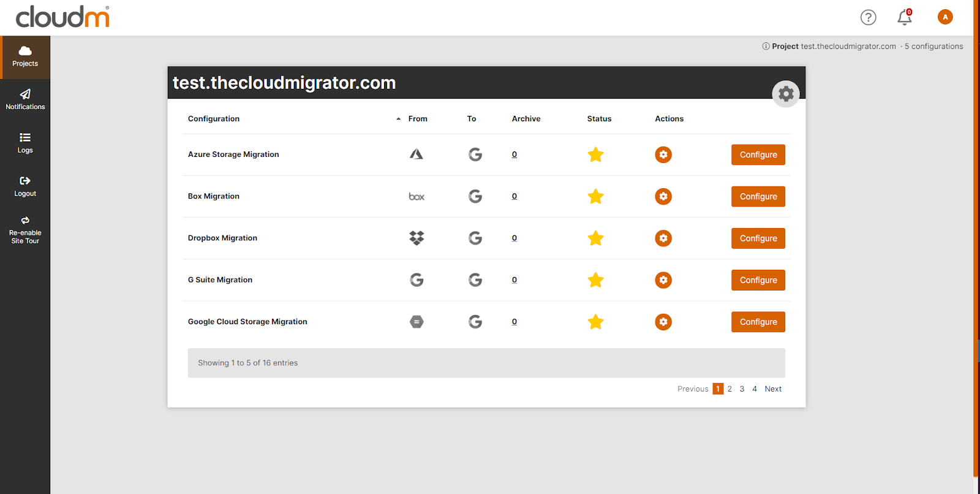Open the Logs sidebar item

25,143
